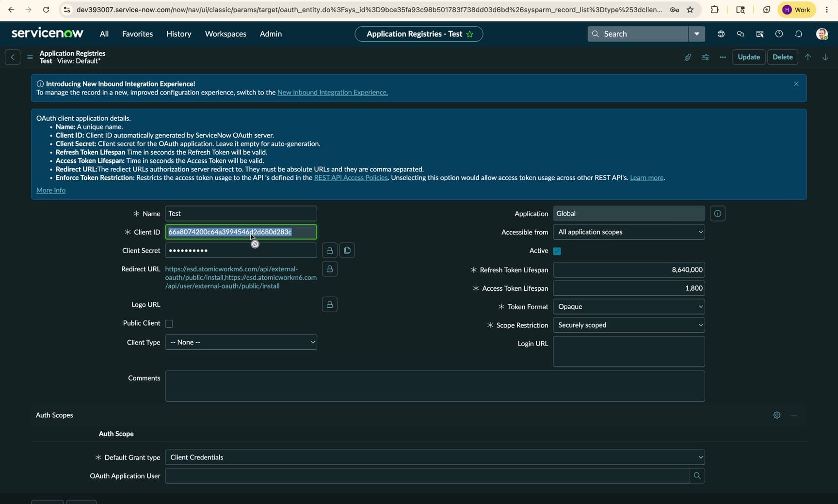Image resolution: width=838 pixels, height=504 pixels.
Task: Toggle the Public Client checkbox
Action: click(x=169, y=324)
